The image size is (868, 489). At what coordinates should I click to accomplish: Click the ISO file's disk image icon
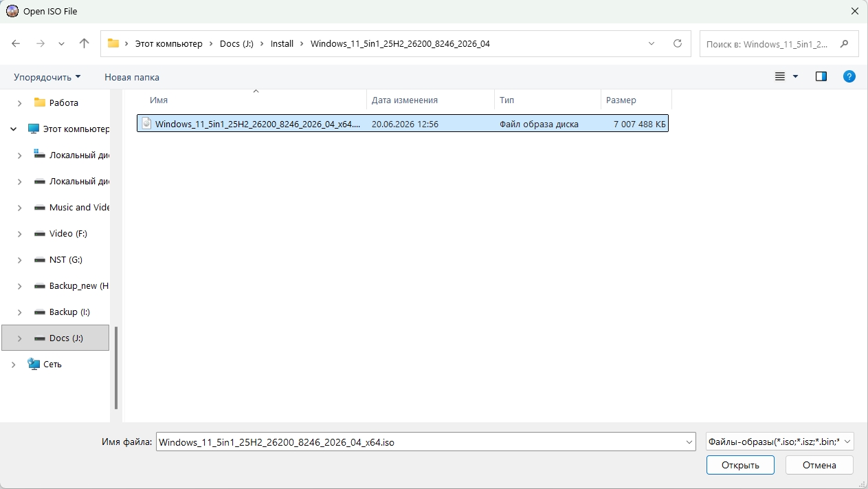coord(146,124)
